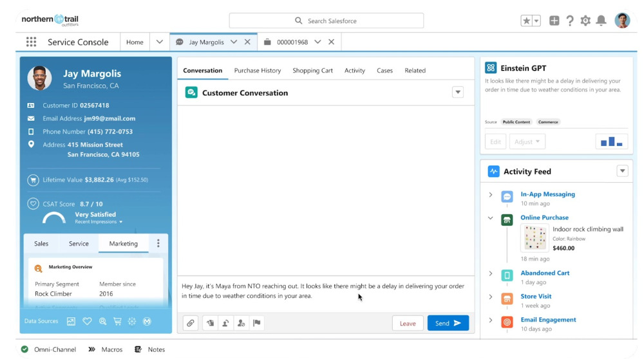The image size is (644, 359).
Task: Open the Adjust dropdown in Einstein GPT
Action: coord(527,142)
